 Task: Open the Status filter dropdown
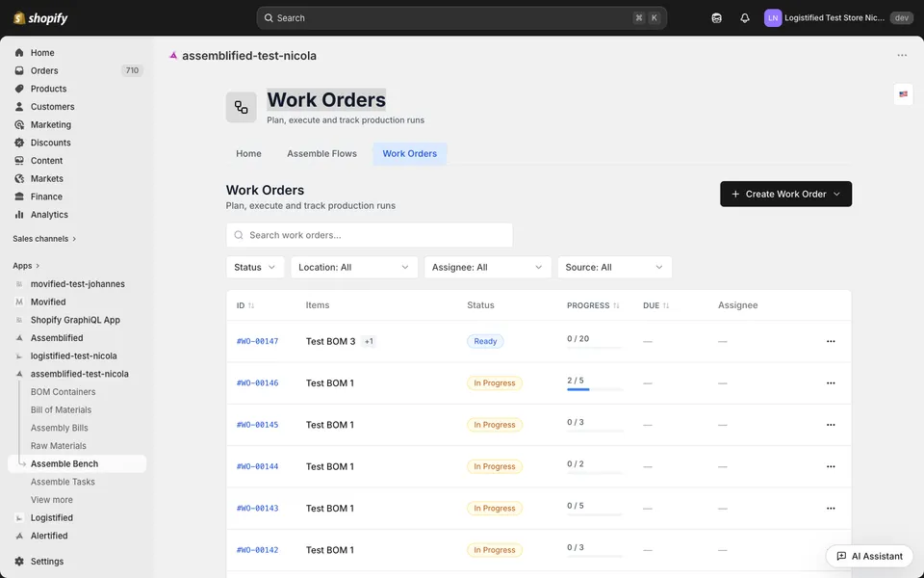tap(255, 267)
